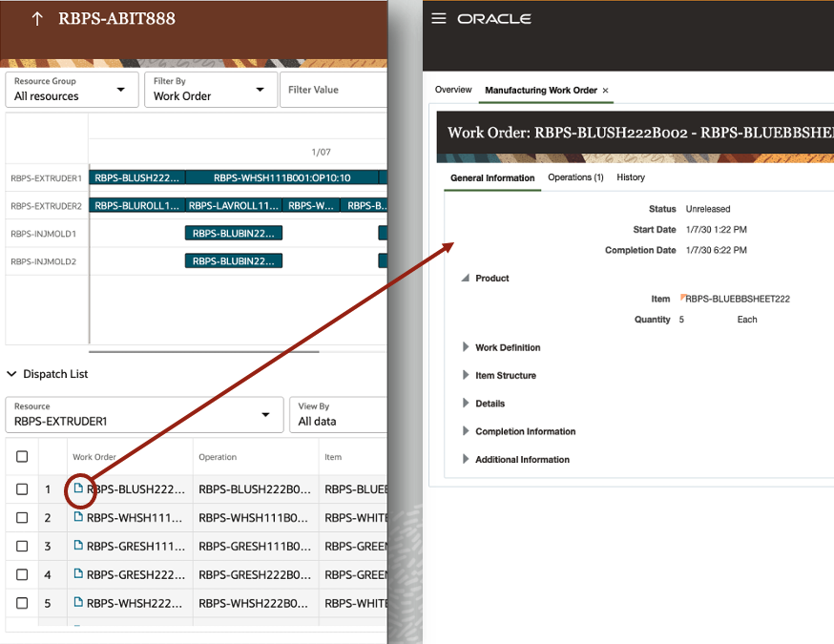
Task: Switch to the Overview tab
Action: point(453,90)
